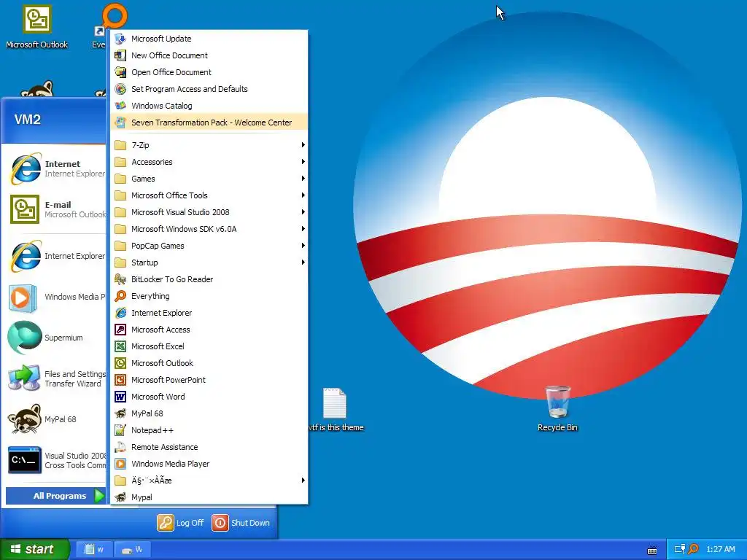Click the first taskbar window button
Screen dimensions: 747x560
(x=94, y=550)
